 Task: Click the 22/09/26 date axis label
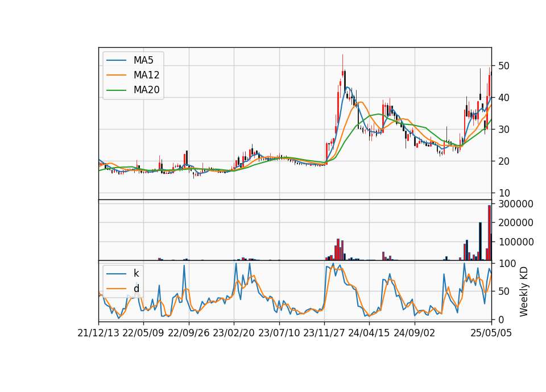189,333
